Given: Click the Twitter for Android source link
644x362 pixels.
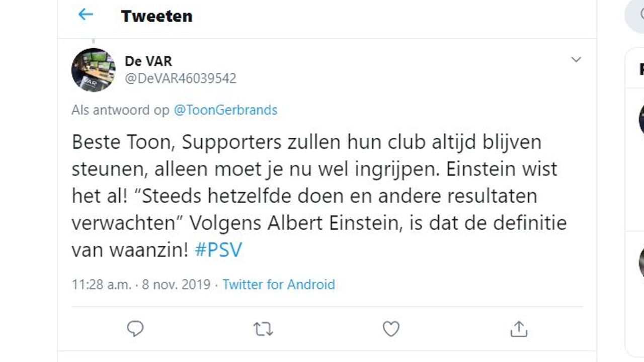Looking at the screenshot, I should 278,285.
